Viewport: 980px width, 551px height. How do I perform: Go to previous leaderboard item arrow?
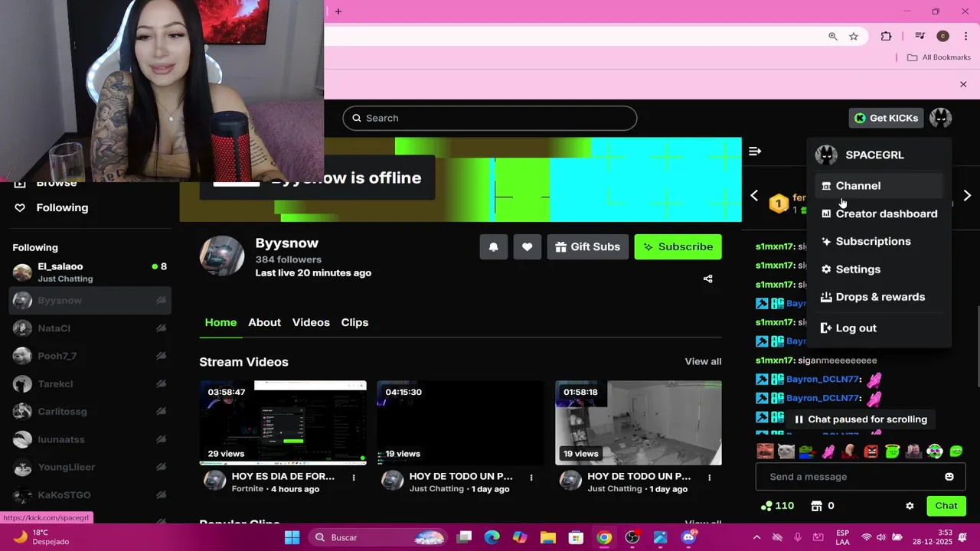(x=754, y=196)
